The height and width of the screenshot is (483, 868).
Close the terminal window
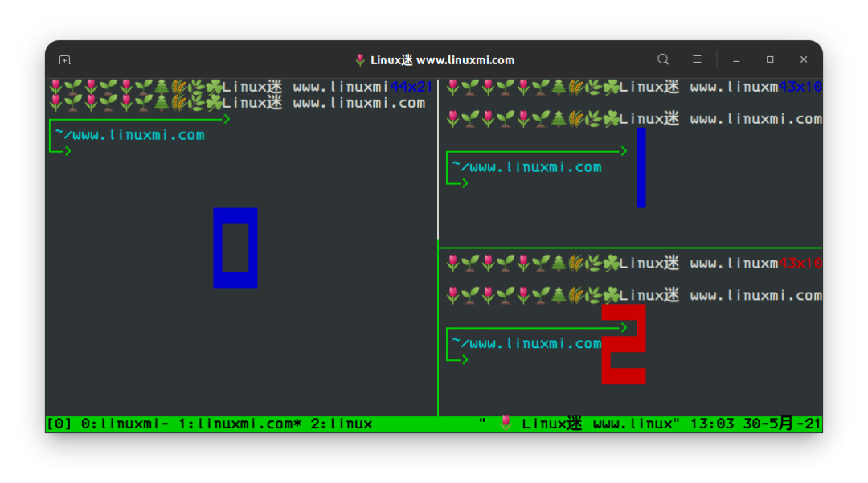(x=804, y=59)
